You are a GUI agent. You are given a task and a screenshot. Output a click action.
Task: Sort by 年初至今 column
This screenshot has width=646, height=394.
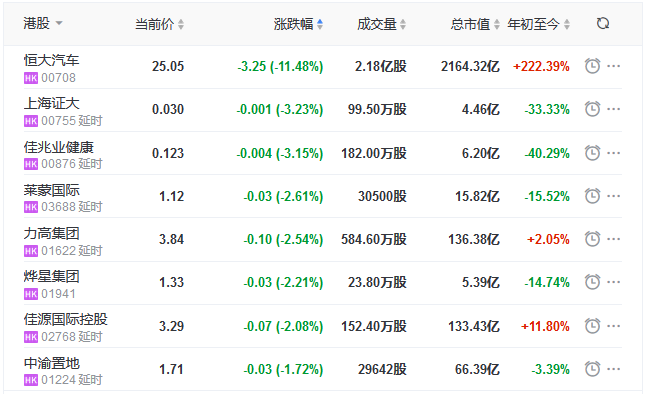tap(538, 24)
